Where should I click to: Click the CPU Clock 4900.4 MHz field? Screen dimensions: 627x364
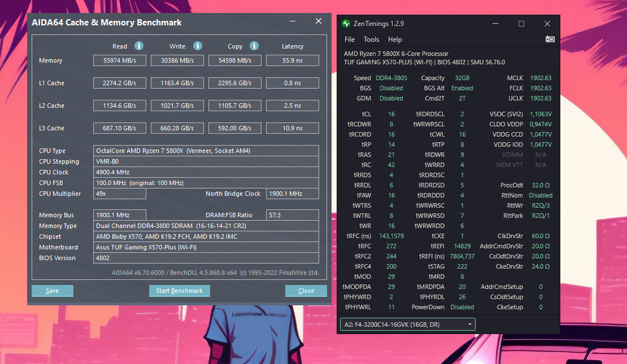coord(206,172)
